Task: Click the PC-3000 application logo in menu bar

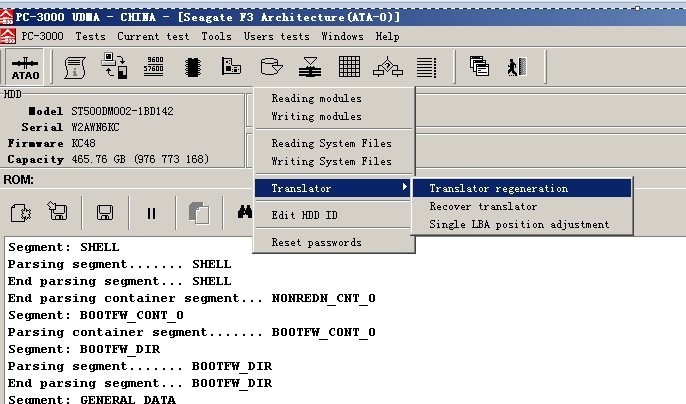Action: [8, 36]
